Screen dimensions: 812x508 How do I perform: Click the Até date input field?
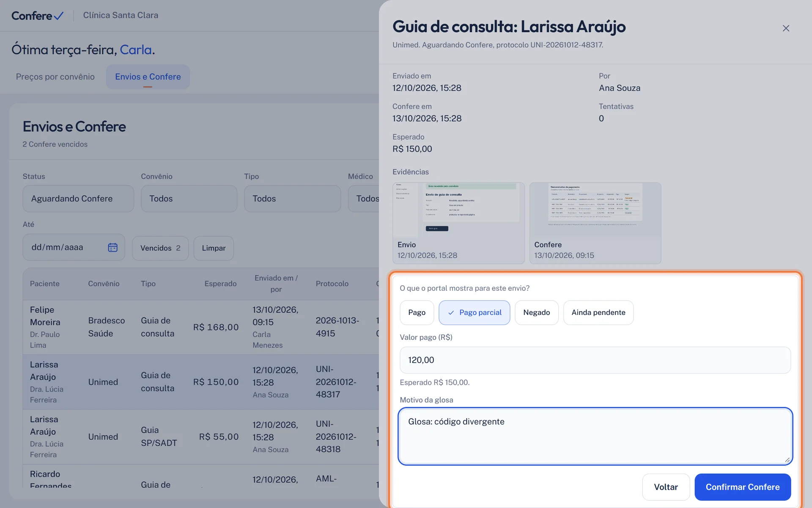74,247
